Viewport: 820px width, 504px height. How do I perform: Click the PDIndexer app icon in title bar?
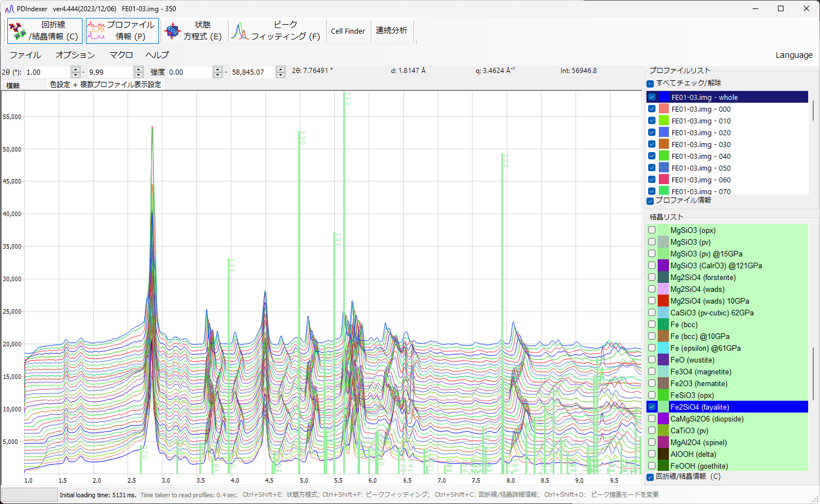point(9,8)
